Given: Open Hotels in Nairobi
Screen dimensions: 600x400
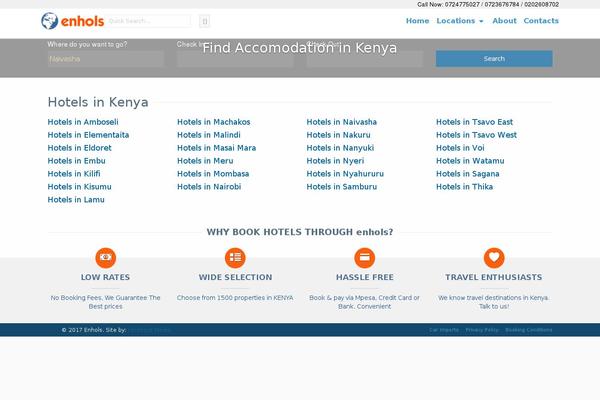Looking at the screenshot, I should point(209,187).
